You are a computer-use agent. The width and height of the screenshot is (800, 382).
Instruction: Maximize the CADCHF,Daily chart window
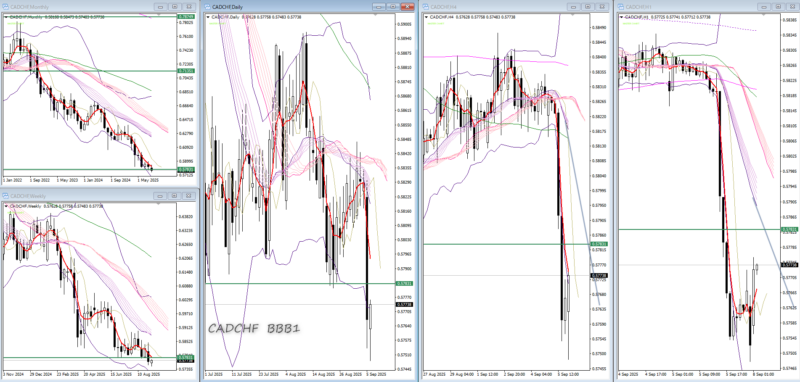pos(393,7)
